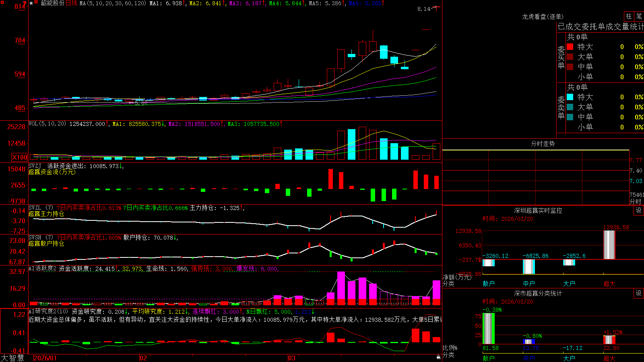Image resolution: width=644 pixels, height=362 pixels.
Task: Click the star favorite icon beside 韶能股份
Action: point(31,3)
